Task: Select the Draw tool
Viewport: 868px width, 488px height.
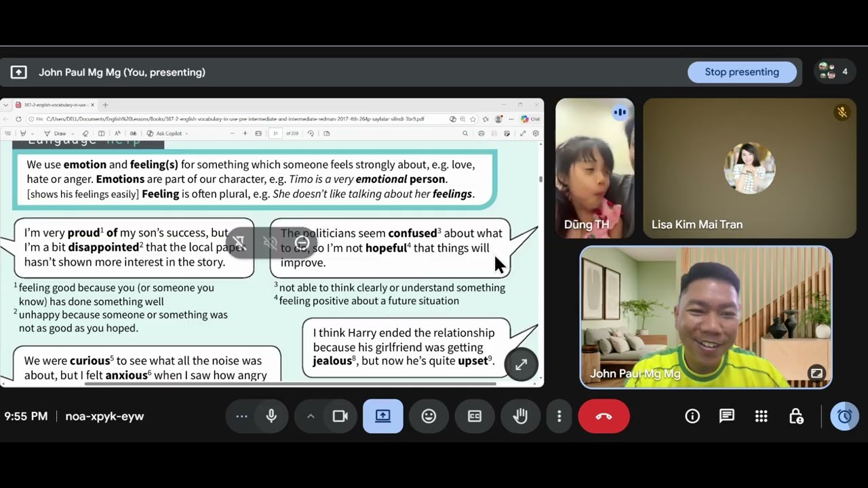Action: click(x=56, y=134)
